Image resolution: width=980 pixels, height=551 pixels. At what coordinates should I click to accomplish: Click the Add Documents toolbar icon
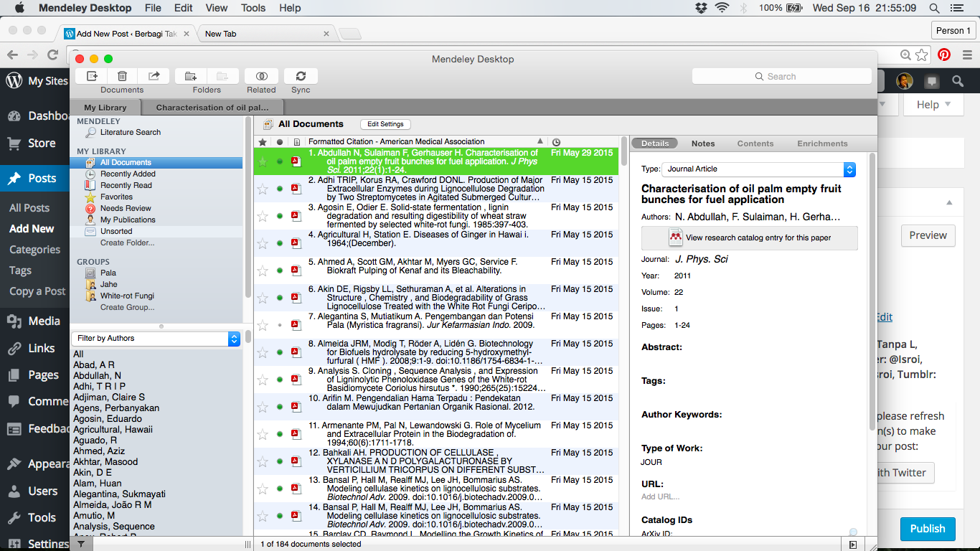pyautogui.click(x=92, y=76)
